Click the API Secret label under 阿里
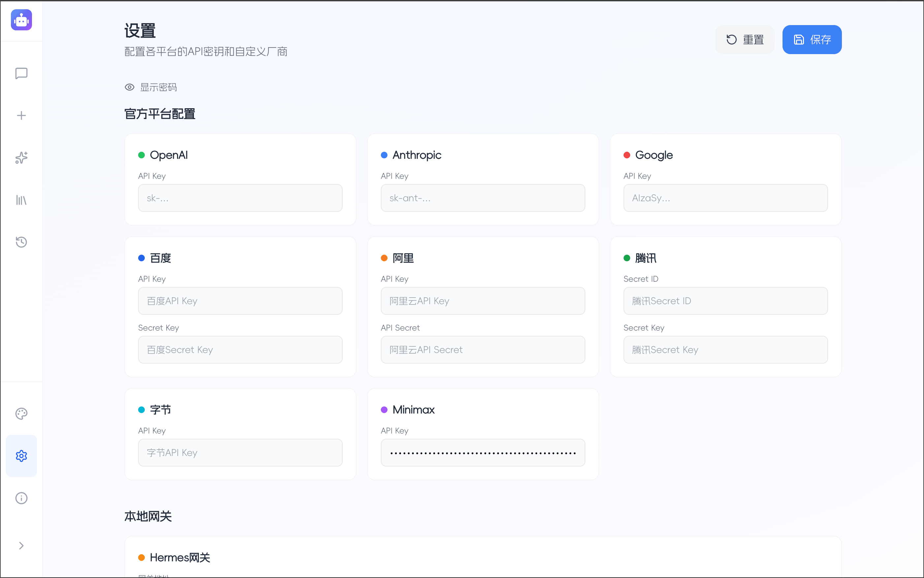This screenshot has width=924, height=578. [x=400, y=328]
